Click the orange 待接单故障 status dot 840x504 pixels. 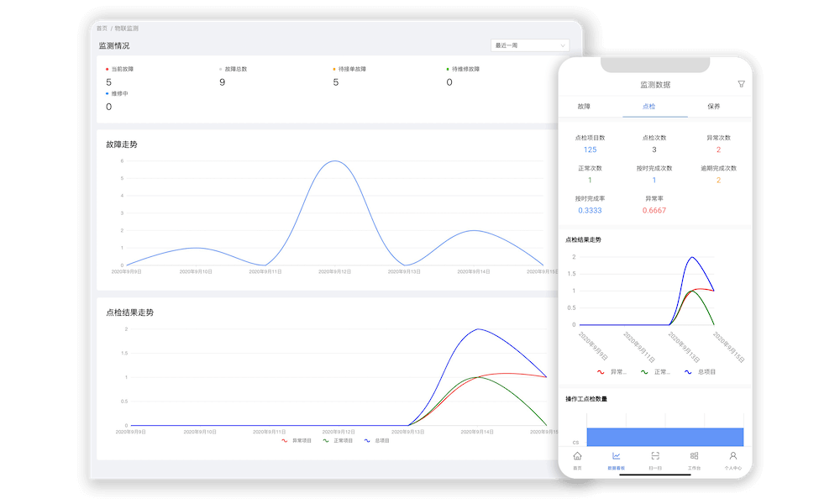point(334,69)
